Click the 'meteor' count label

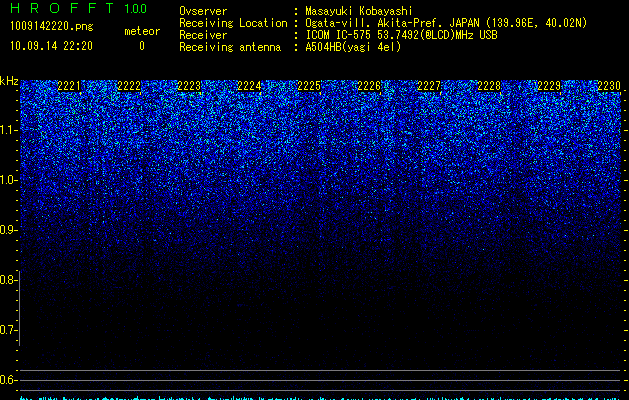(142, 31)
